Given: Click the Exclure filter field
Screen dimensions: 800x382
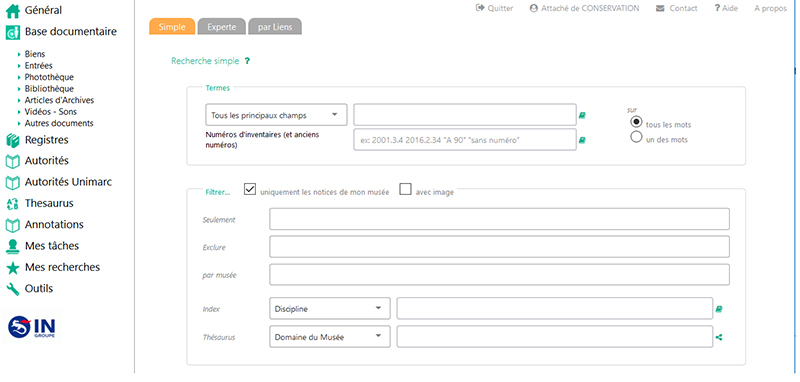Looking at the screenshot, I should 499,247.
